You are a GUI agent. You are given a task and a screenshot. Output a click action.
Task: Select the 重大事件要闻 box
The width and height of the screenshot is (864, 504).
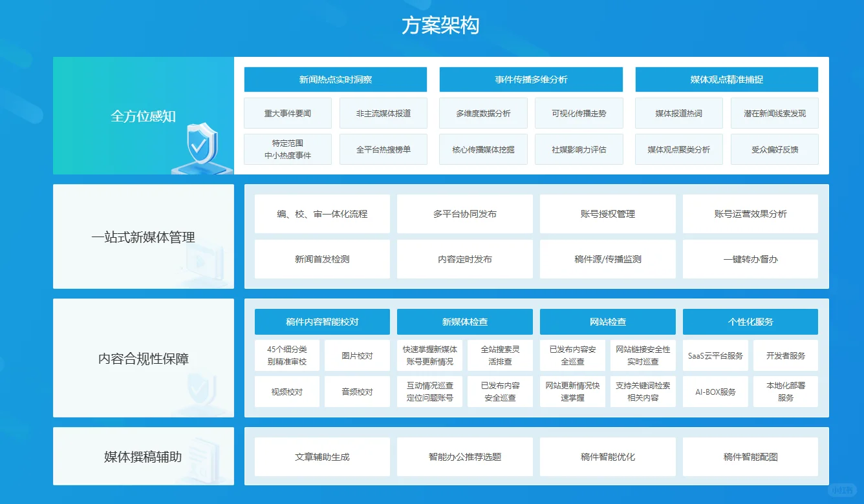288,113
